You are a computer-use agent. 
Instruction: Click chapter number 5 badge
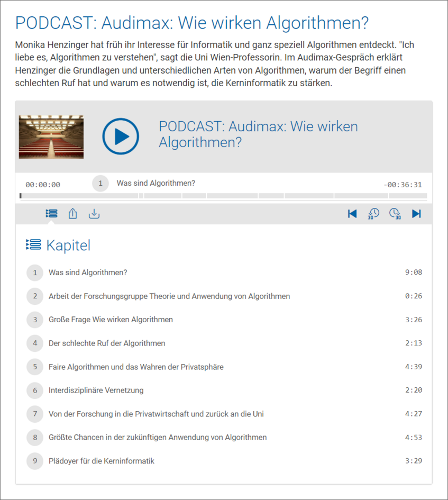coord(35,367)
